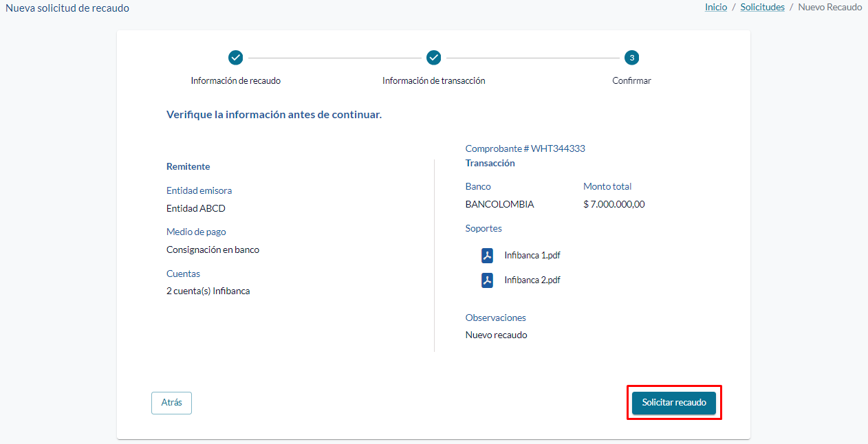Click Verifique la información antes de continuar heading
The width and height of the screenshot is (868, 444).
click(x=274, y=114)
